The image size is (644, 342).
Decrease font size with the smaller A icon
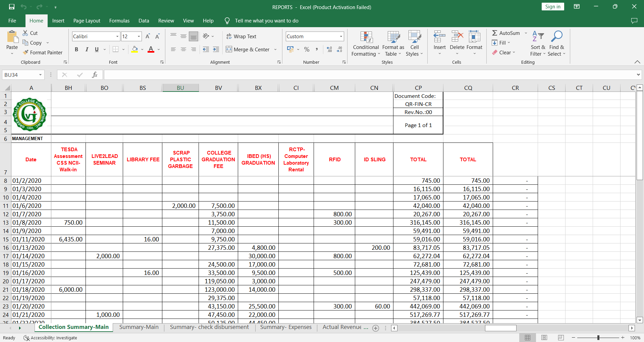click(x=157, y=36)
